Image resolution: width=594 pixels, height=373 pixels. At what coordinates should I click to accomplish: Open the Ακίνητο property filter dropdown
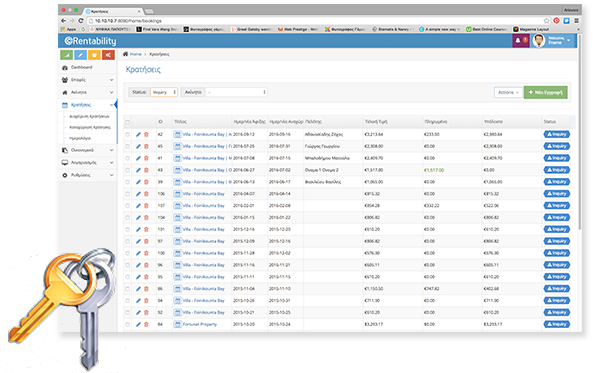coord(236,92)
